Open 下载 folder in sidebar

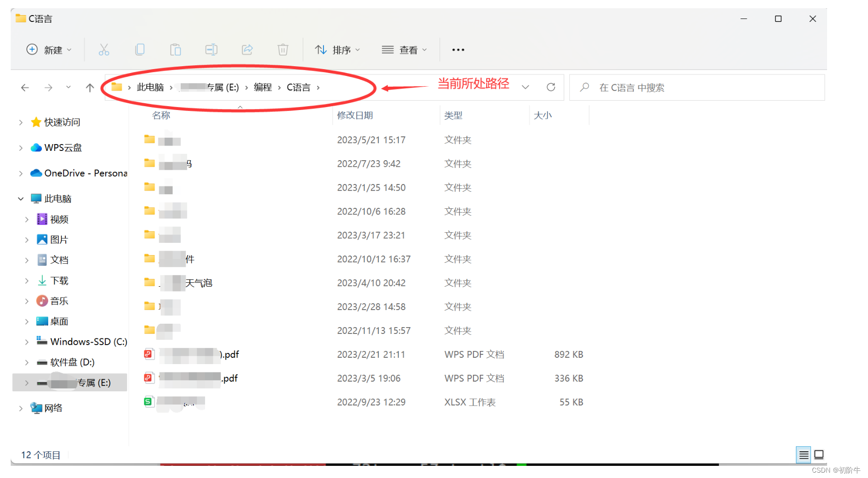53,281
